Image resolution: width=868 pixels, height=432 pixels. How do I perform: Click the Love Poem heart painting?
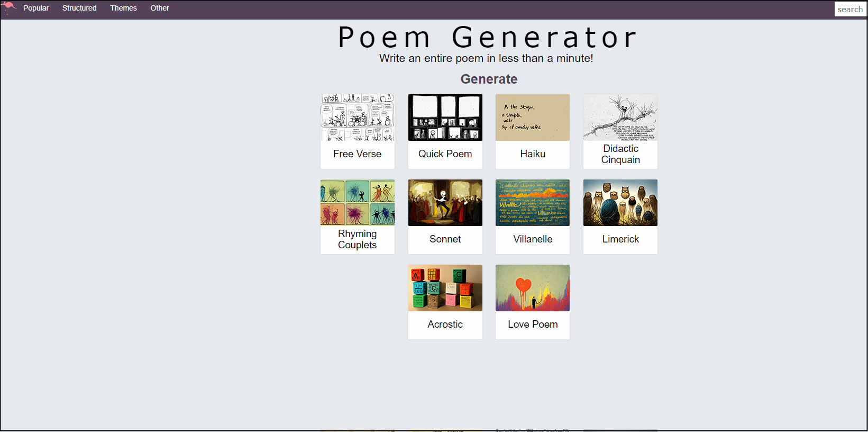[533, 288]
